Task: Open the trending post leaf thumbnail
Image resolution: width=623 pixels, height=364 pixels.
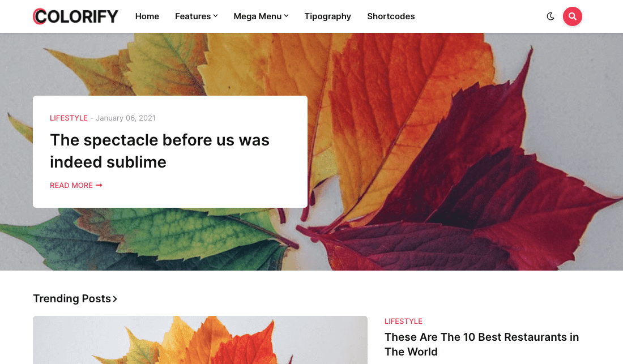Action: [200, 340]
